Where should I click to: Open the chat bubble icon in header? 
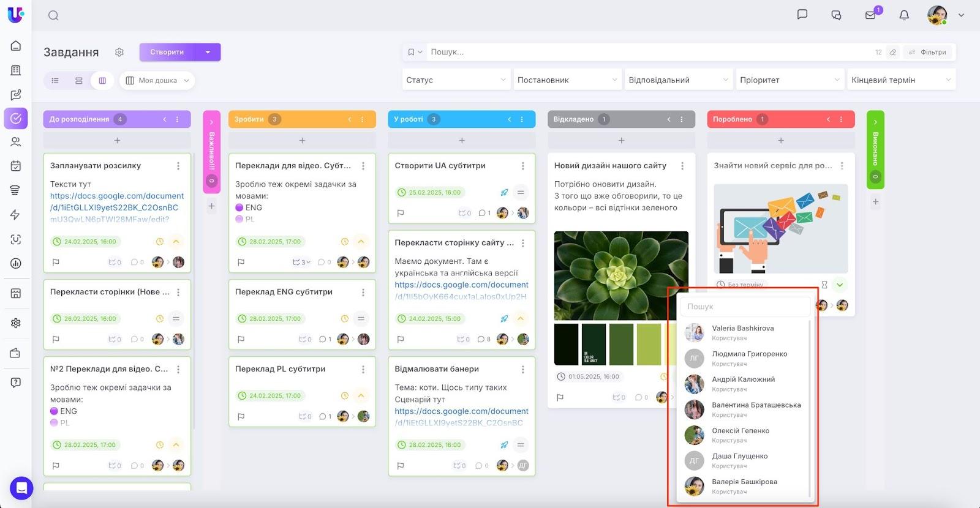[802, 15]
